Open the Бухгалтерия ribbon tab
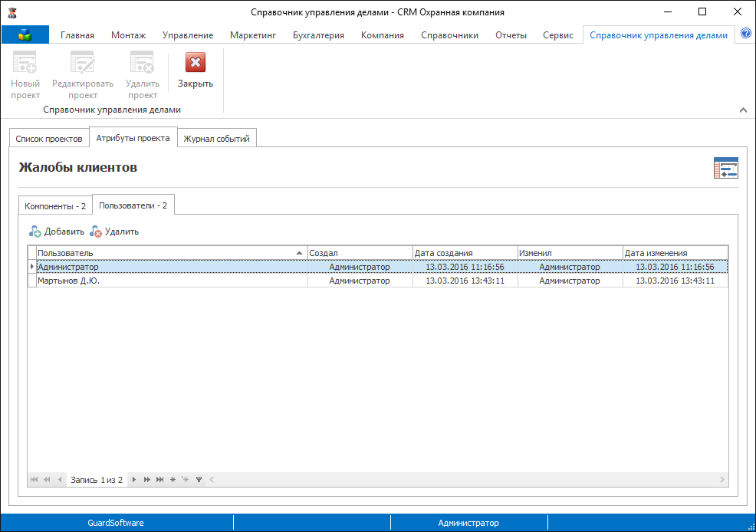756x532 pixels. [318, 35]
